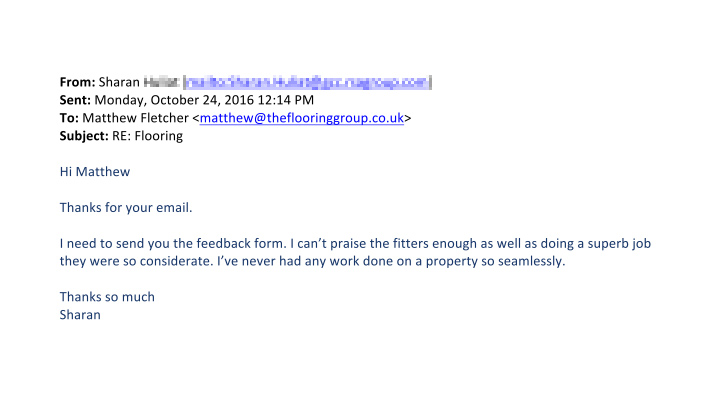
Task: Click the "Hi Matthew" greeting
Action: coord(94,172)
